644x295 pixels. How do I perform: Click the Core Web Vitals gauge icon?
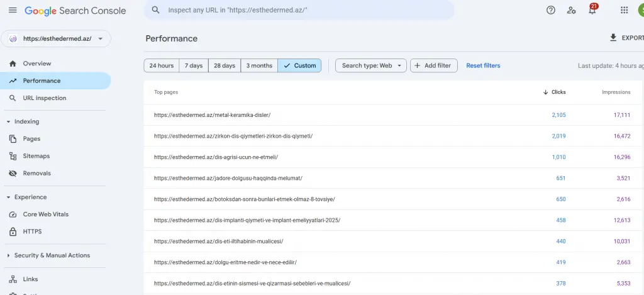(x=13, y=214)
